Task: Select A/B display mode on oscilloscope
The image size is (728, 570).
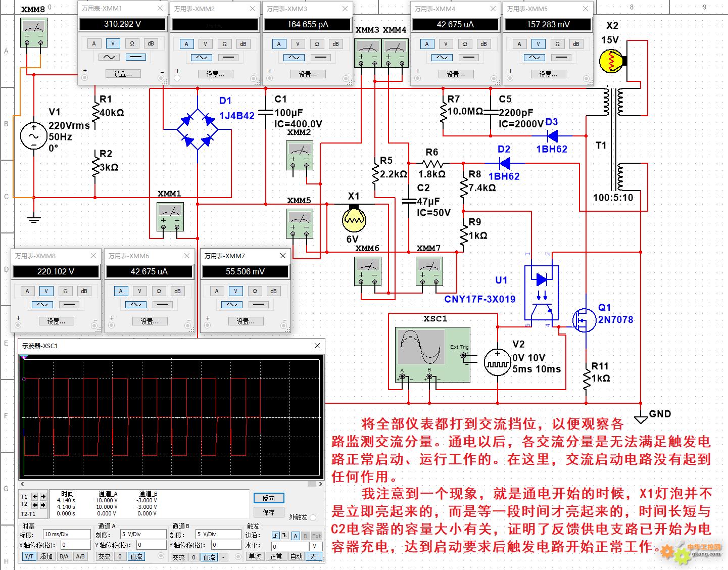Action: point(80,556)
